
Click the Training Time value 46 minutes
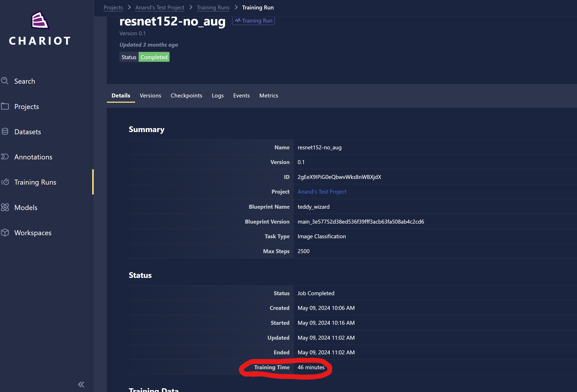pyautogui.click(x=311, y=367)
